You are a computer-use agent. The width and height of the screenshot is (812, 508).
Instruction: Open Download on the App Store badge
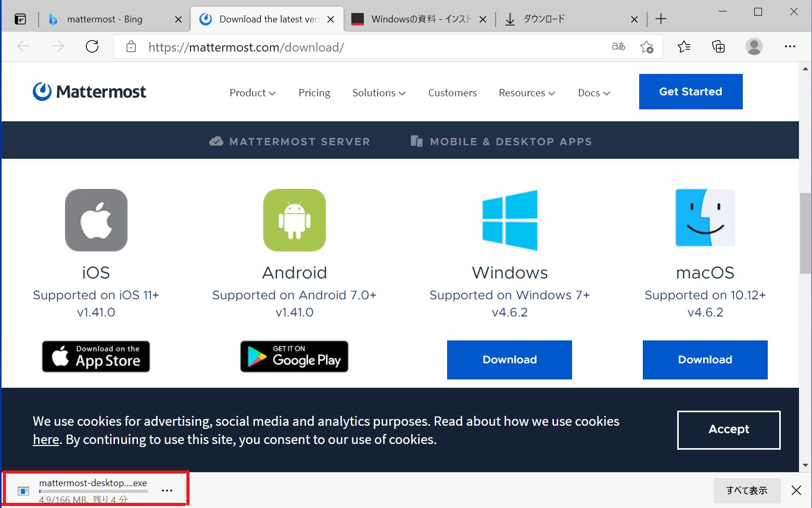pos(96,357)
